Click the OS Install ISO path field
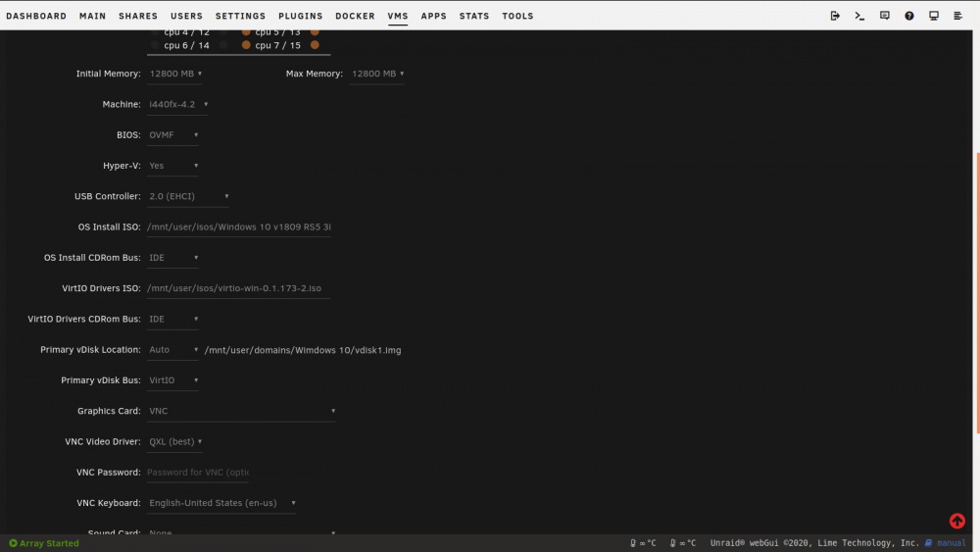Screen dimensions: 980x552 tap(239, 226)
